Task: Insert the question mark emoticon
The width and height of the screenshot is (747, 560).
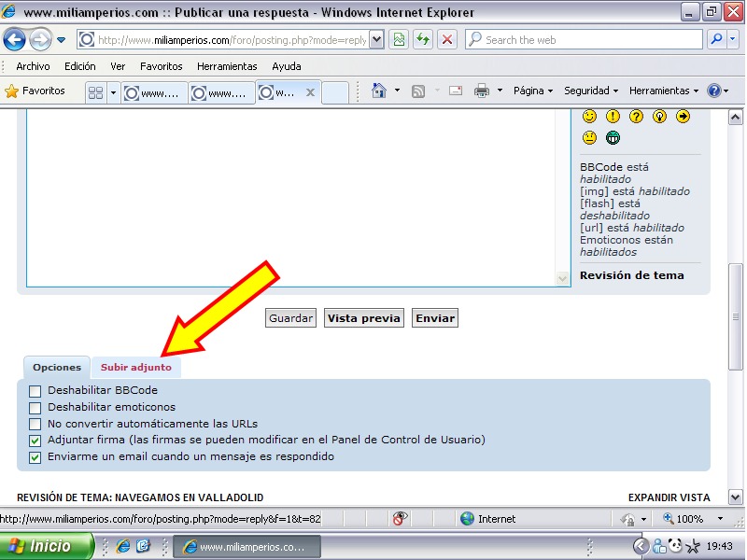Action: [x=636, y=117]
